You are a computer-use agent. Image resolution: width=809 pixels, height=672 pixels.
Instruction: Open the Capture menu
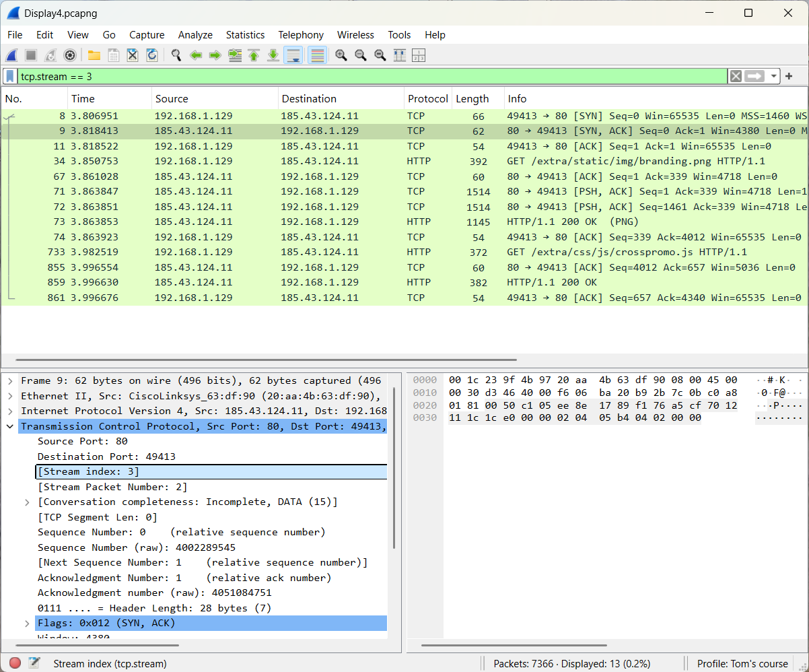coord(147,35)
